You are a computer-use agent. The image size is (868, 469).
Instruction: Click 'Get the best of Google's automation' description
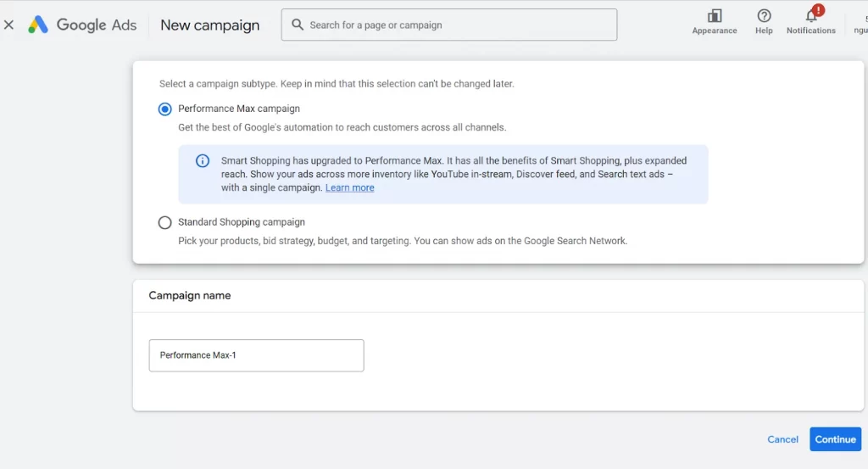pos(342,127)
